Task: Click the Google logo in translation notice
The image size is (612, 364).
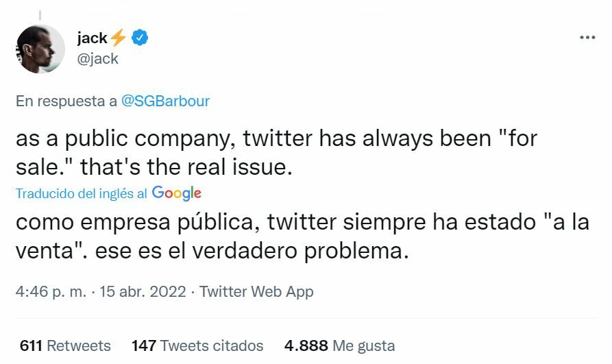Action: click(x=177, y=193)
